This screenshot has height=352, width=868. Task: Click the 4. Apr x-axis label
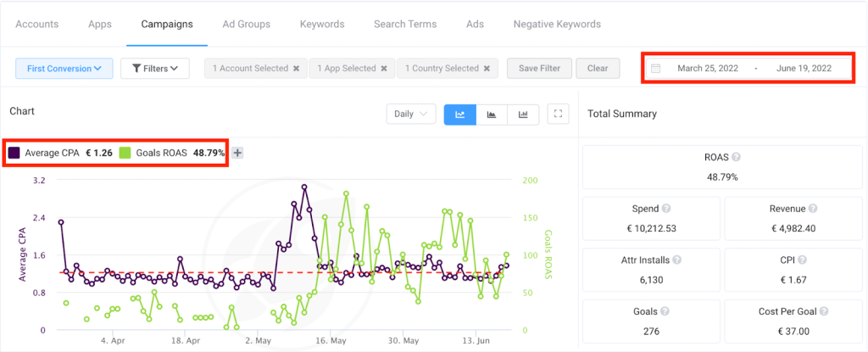tap(113, 340)
